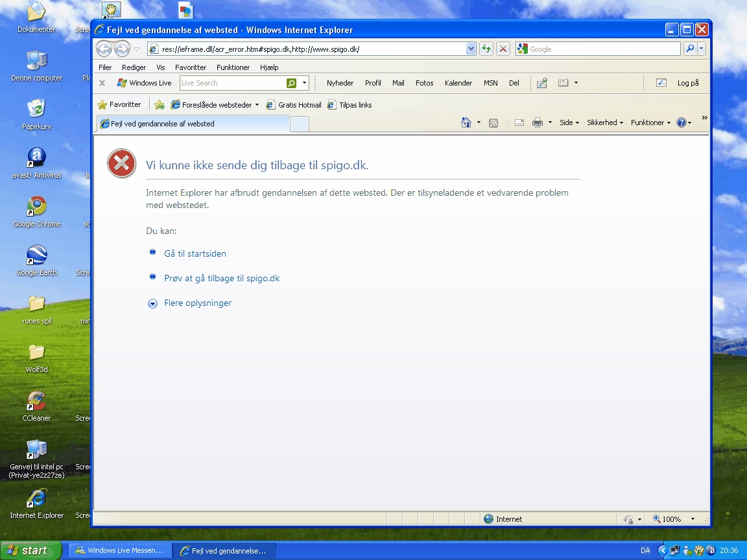Click the Home icon in command bar
747x560 pixels.
click(x=466, y=122)
